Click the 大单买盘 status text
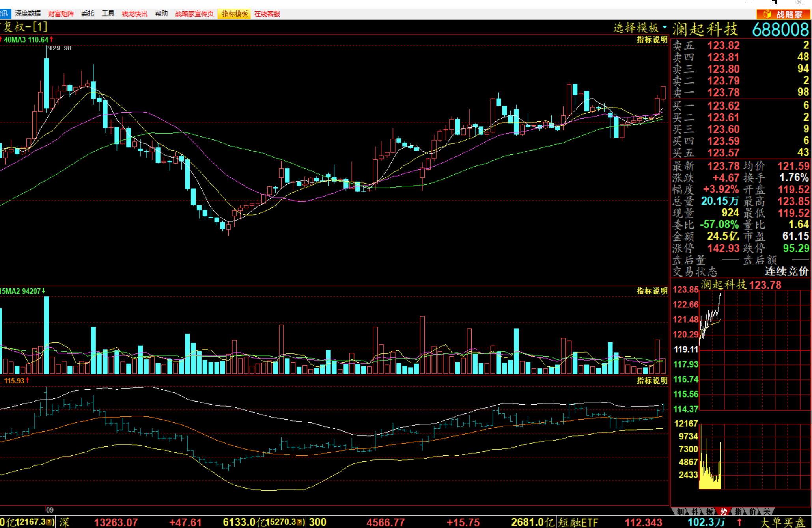Viewport: 812px width, 528px height. [x=783, y=522]
